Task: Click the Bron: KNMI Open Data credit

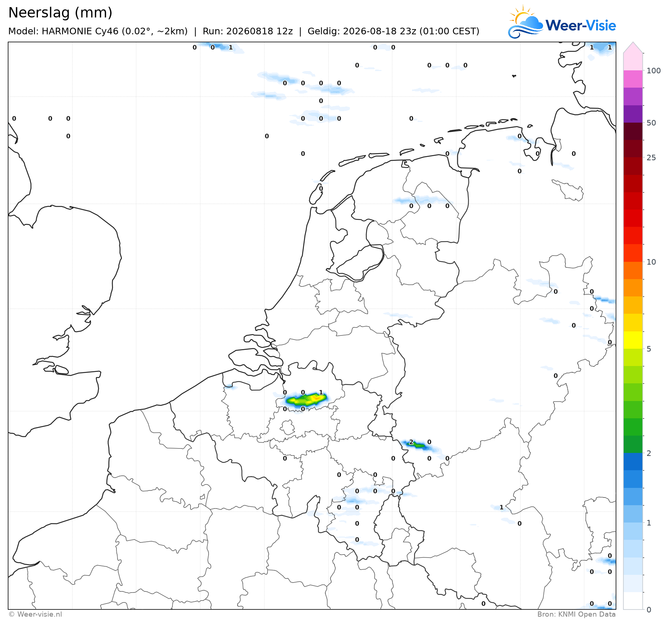Action: click(576, 614)
